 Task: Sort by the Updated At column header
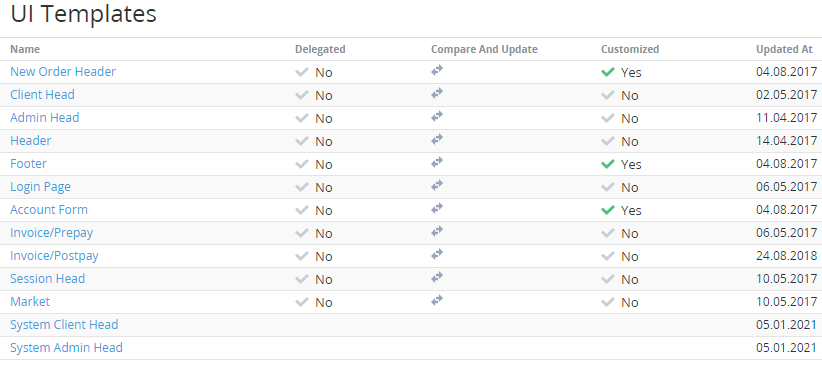point(784,49)
